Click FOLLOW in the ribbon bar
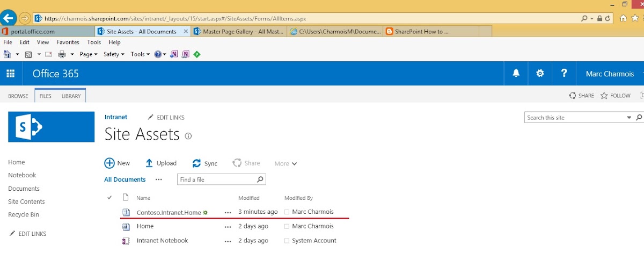This screenshot has height=259, width=644. (615, 96)
